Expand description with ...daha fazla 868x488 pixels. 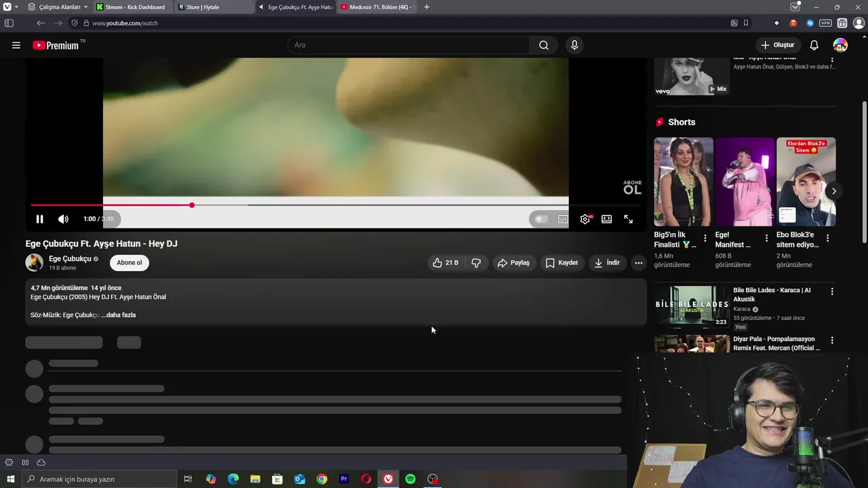pos(119,315)
